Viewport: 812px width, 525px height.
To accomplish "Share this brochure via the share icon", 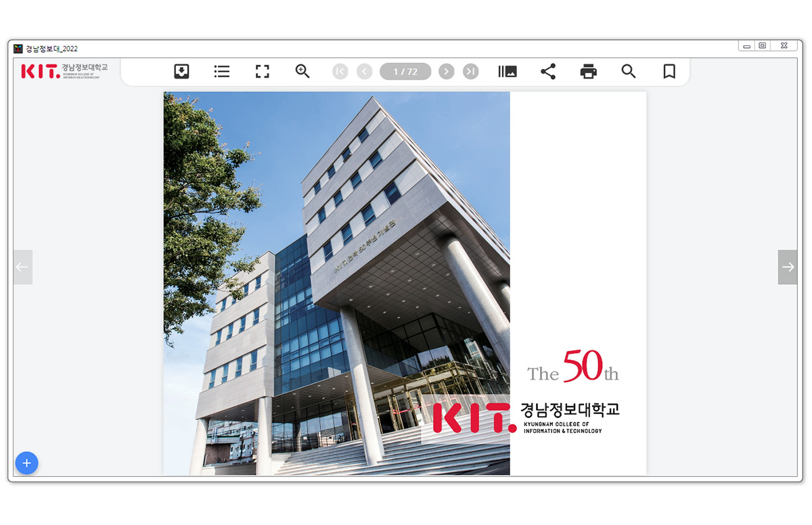I will [548, 72].
